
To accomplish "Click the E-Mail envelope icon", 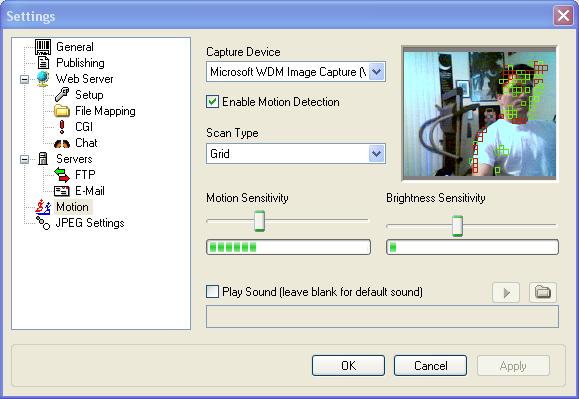I will point(62,191).
